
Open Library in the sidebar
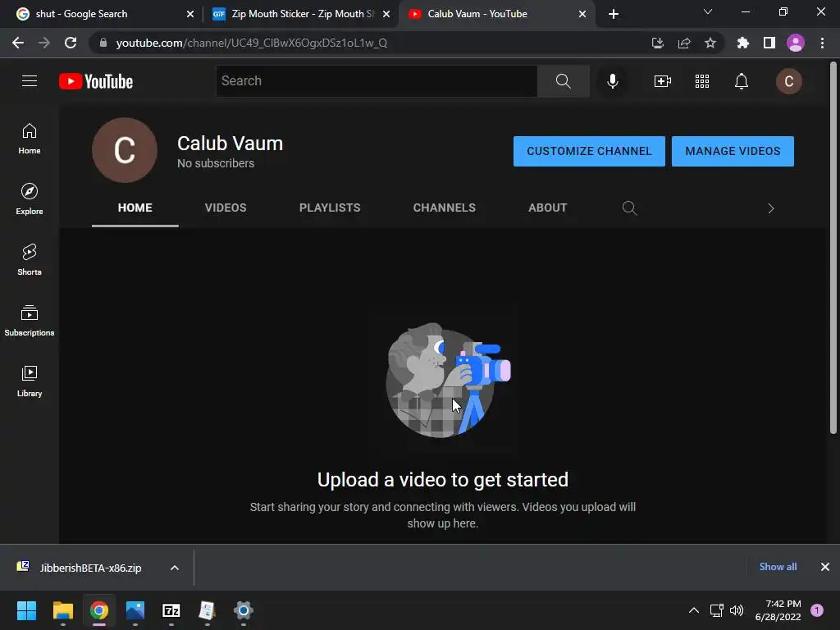pos(30,381)
